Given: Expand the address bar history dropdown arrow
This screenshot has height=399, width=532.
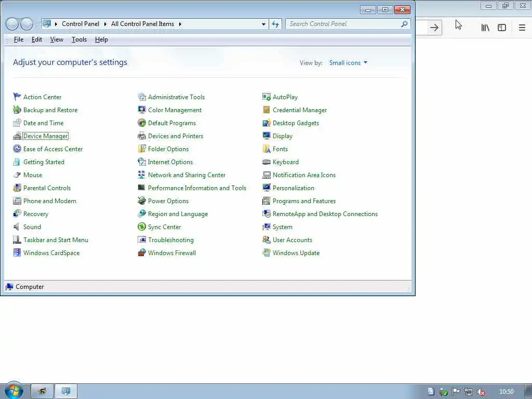Looking at the screenshot, I should (x=263, y=24).
